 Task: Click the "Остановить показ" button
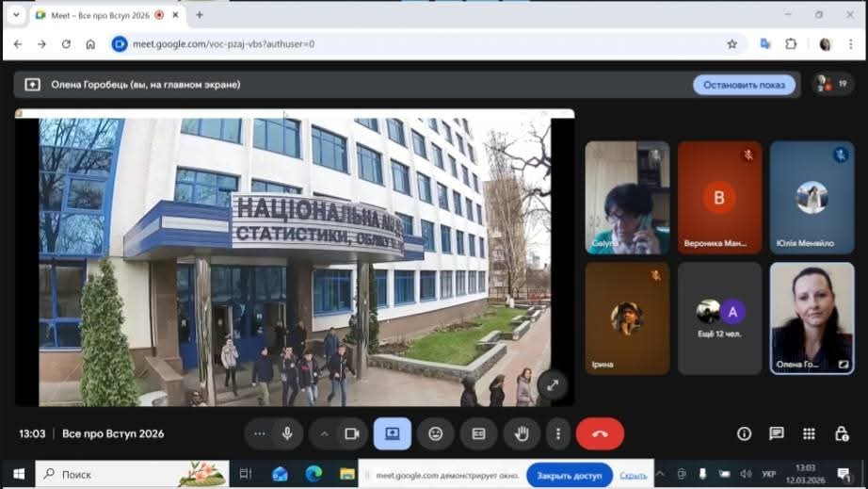coord(744,85)
